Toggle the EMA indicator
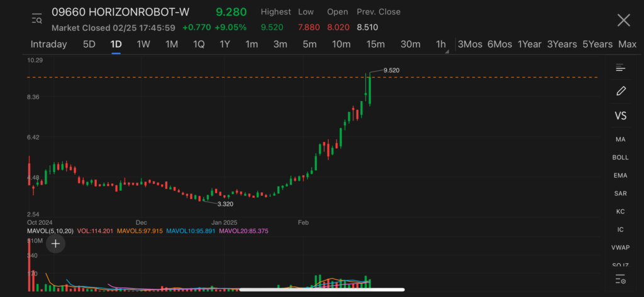The image size is (644, 297). (621, 176)
